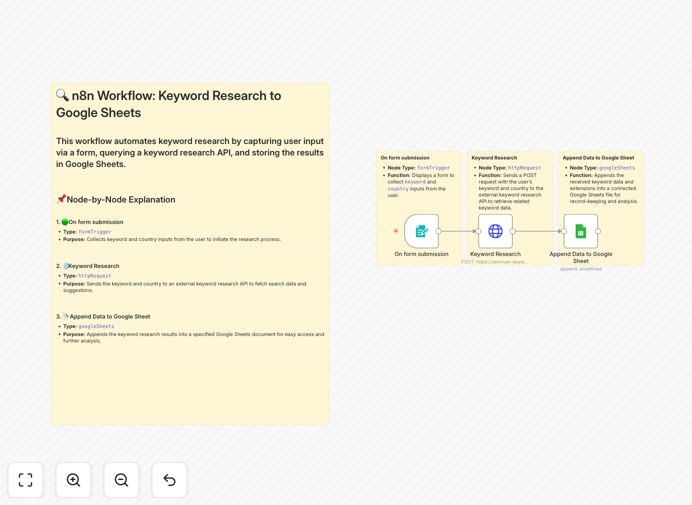Click the red trigger bolt beside the form node
The height and width of the screenshot is (505, 692).
pos(396,231)
